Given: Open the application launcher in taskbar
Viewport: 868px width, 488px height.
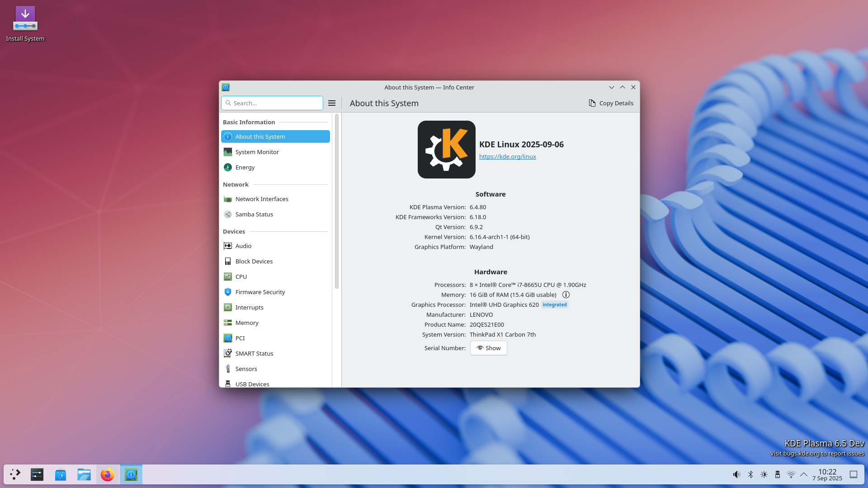Looking at the screenshot, I should tap(15, 474).
